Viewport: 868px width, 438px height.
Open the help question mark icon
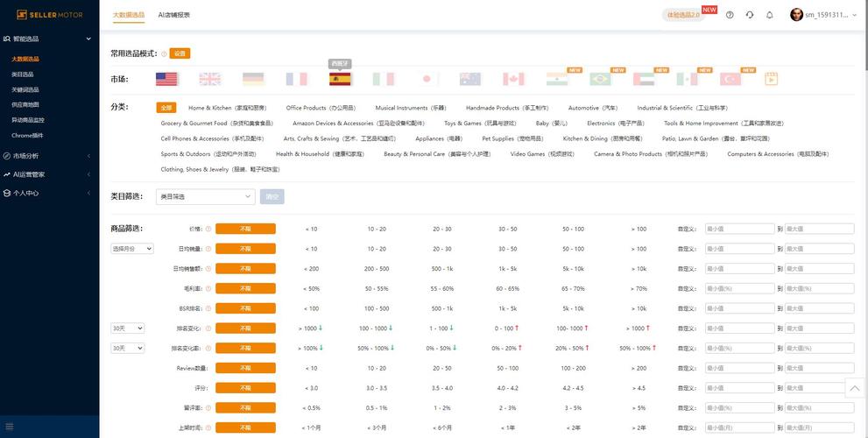tap(730, 15)
